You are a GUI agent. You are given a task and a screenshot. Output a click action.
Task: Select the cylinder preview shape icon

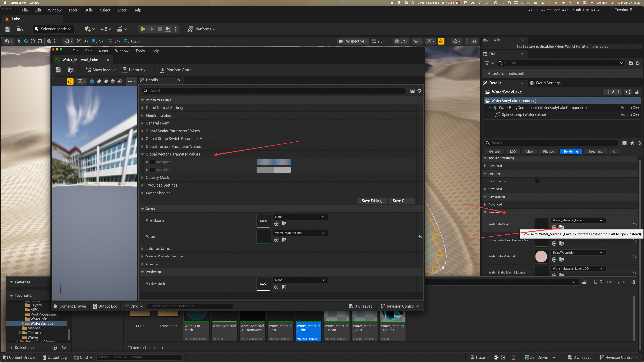[99, 81]
